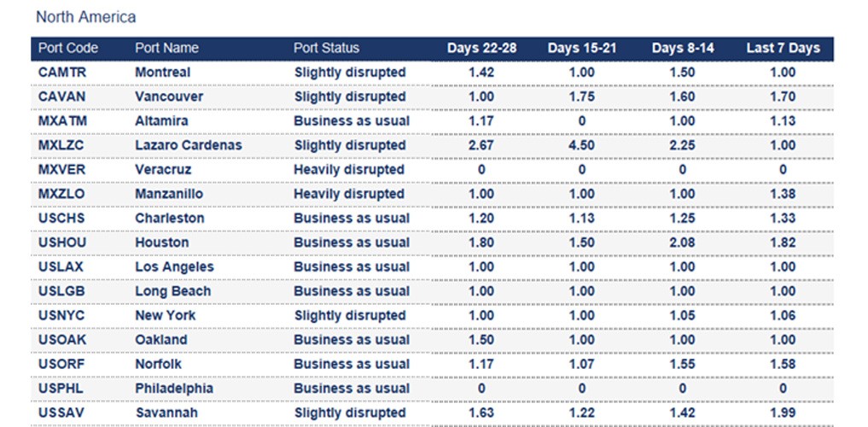Click the Los Angeles port name
The image size is (868, 427).
click(x=174, y=267)
